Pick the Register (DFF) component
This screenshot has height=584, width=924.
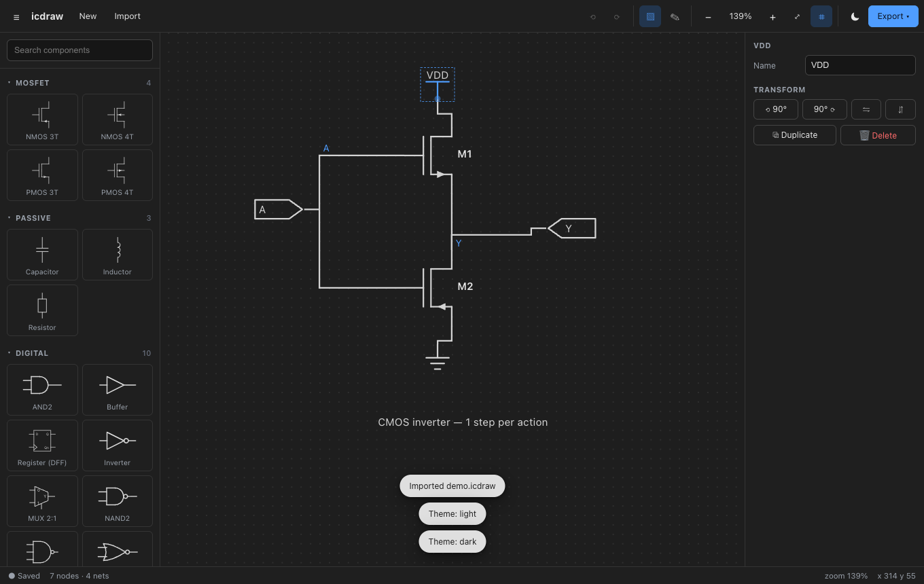(x=42, y=445)
